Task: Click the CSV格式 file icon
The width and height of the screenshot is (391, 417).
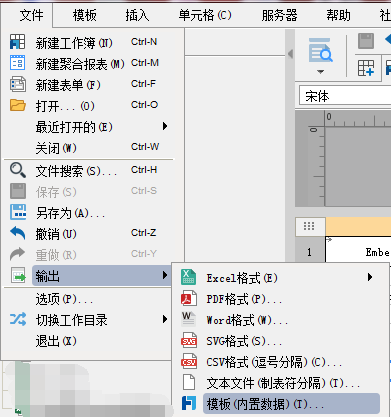Action: click(189, 361)
